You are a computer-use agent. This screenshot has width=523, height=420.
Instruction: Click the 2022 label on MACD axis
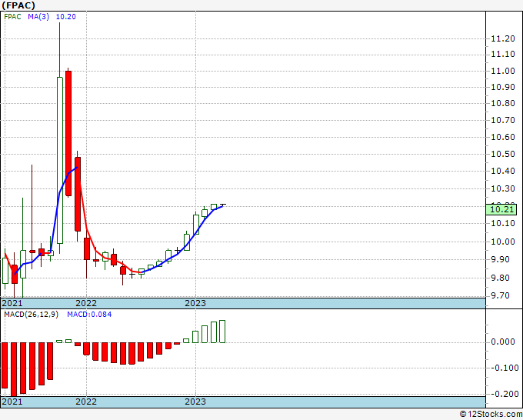(86, 402)
